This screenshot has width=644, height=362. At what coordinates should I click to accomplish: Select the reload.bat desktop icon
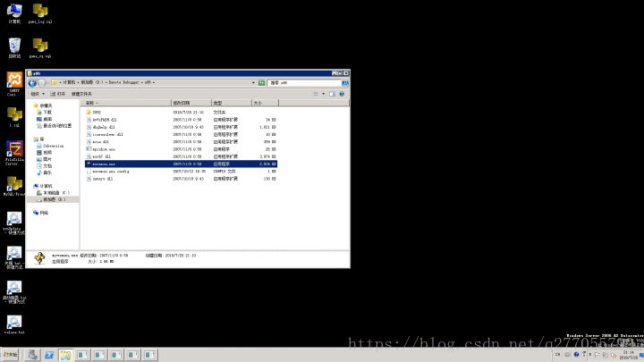14,324
